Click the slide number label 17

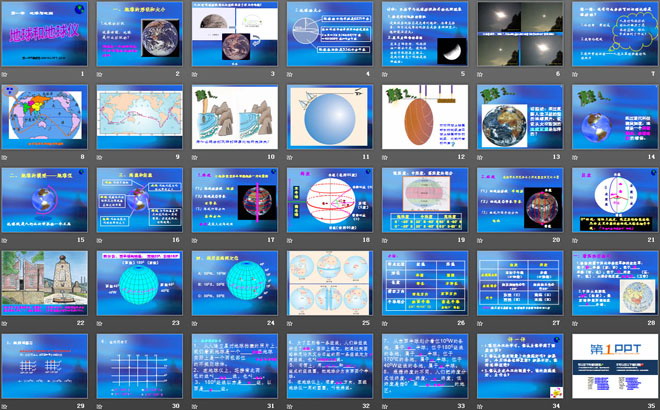(x=271, y=240)
